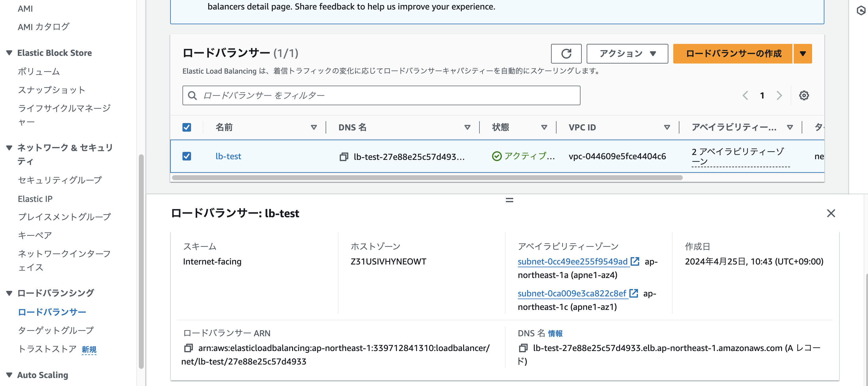Viewport: 868px width, 386px height.
Task: Go to next page arrow
Action: (779, 95)
